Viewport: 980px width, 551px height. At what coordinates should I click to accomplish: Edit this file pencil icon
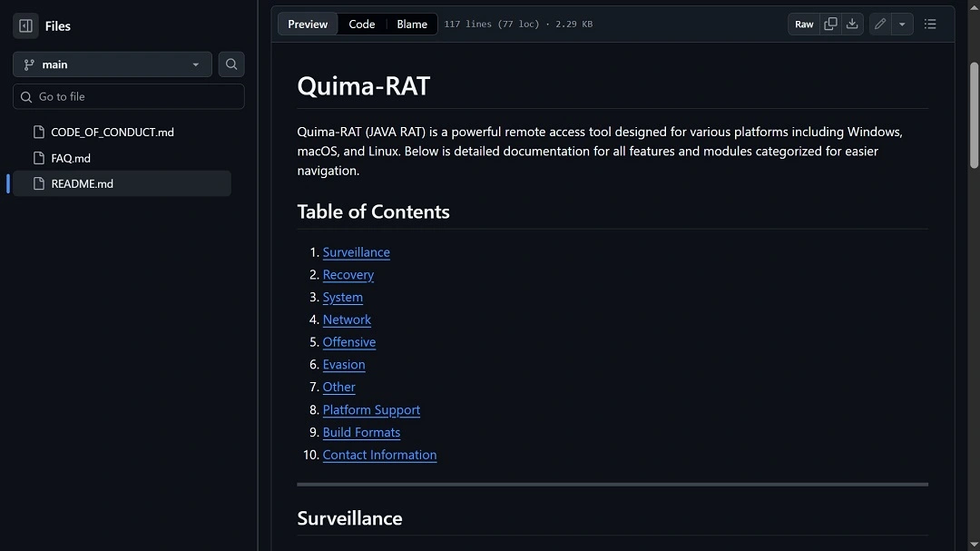pos(880,25)
